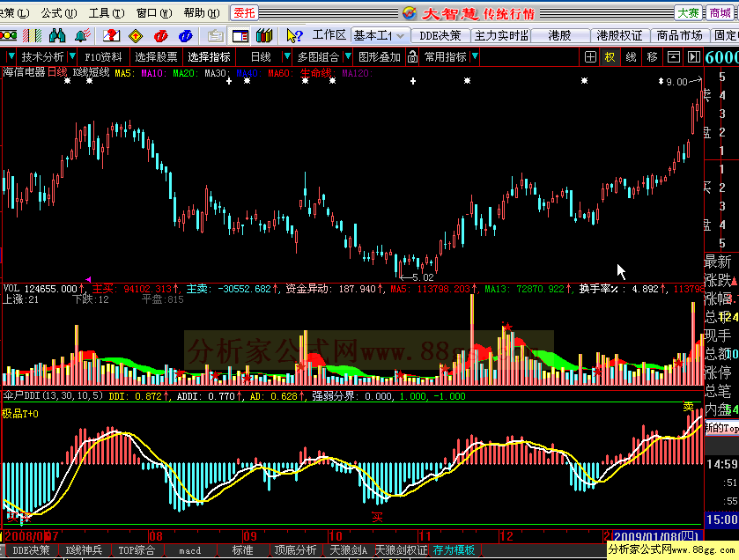This screenshot has width=739, height=560.
Task: Select the 标准 indicator tab
Action: click(243, 549)
